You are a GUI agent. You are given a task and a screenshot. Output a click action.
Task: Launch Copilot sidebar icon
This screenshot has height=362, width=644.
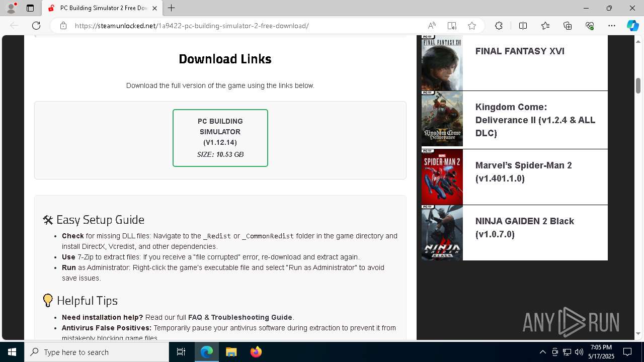(x=632, y=26)
